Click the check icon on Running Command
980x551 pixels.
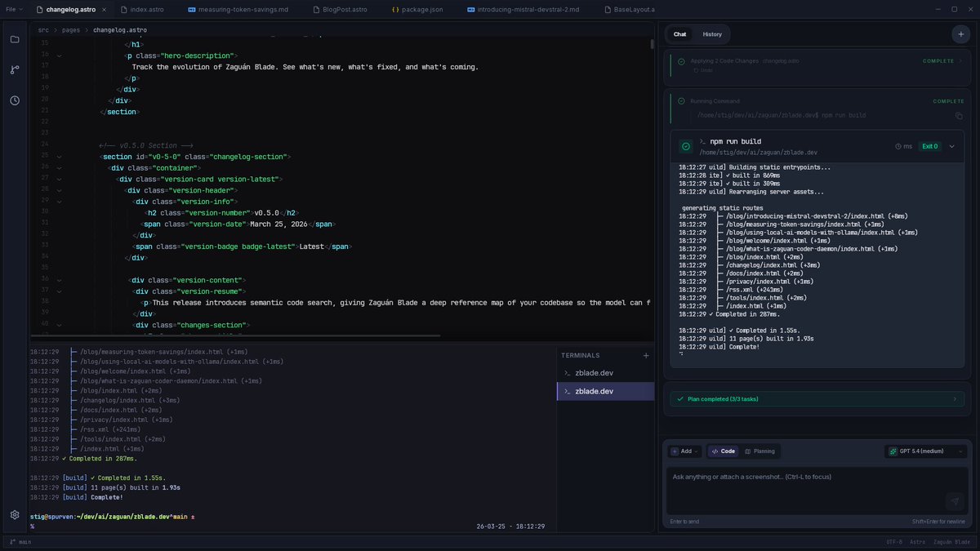(x=679, y=101)
